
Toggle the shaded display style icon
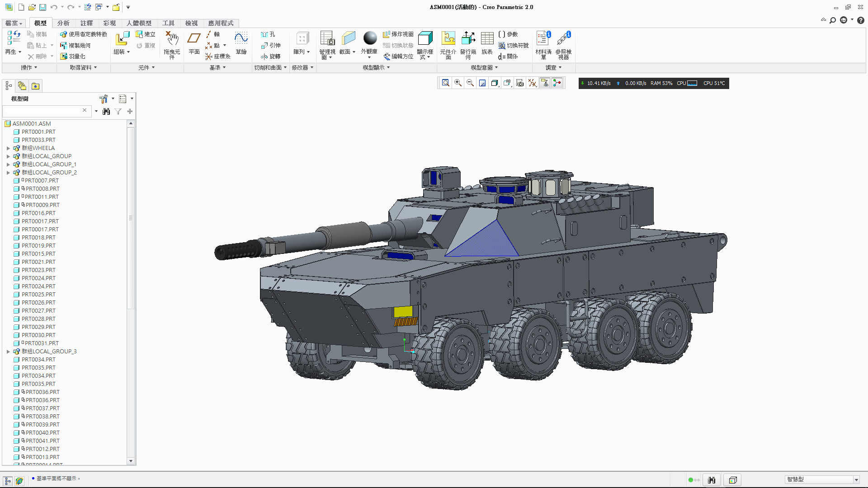coord(495,83)
